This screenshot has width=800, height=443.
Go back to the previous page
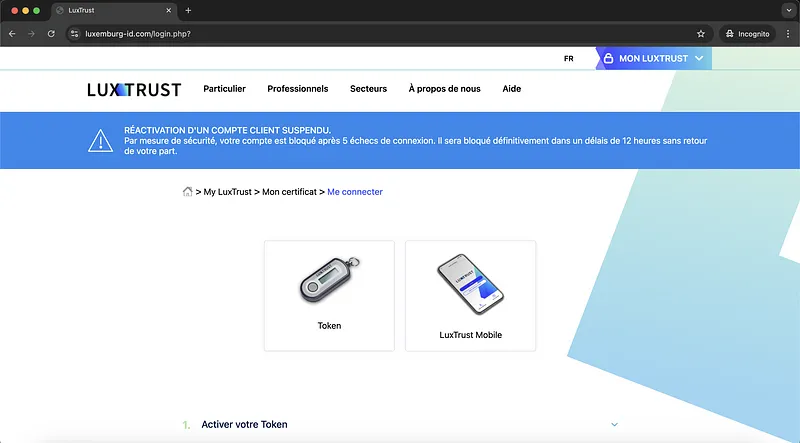tap(12, 34)
